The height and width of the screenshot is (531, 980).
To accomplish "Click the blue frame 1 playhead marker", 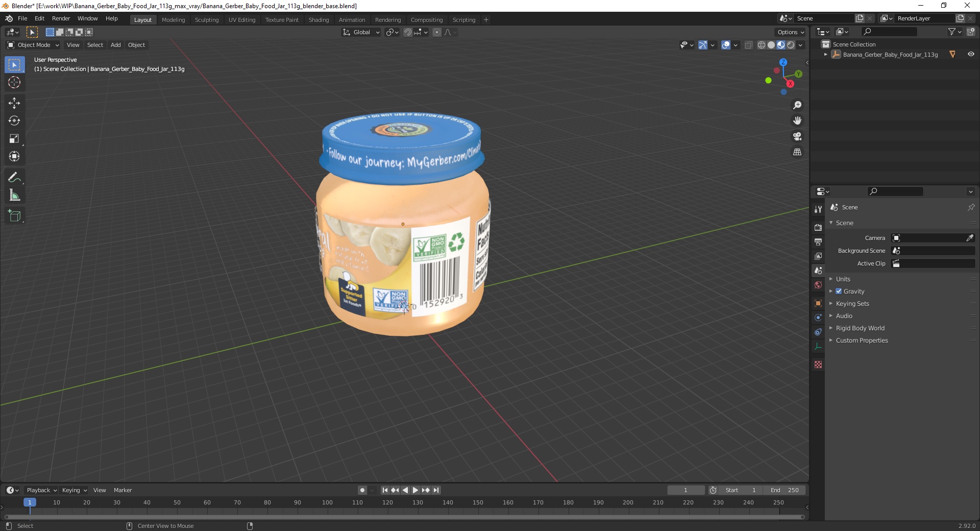I will coord(30,503).
